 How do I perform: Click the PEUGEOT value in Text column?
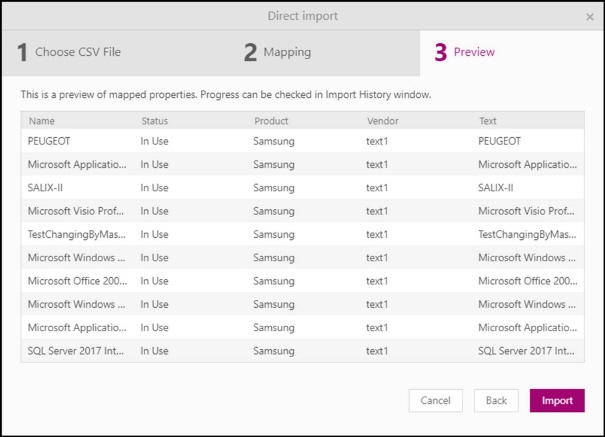click(499, 141)
